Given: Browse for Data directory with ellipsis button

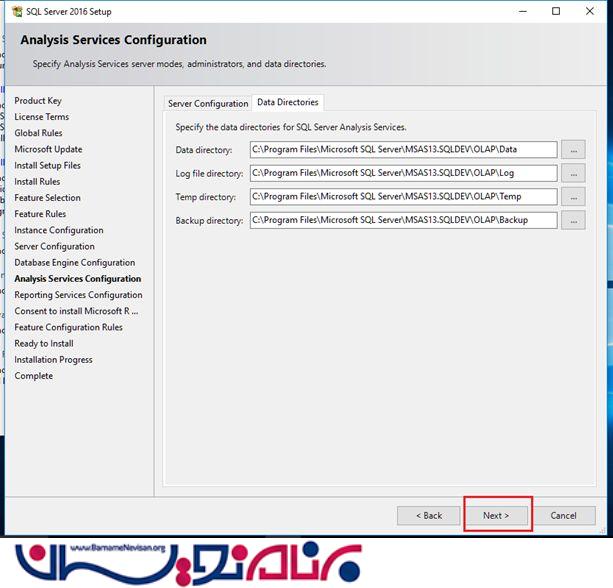Looking at the screenshot, I should click(x=573, y=150).
